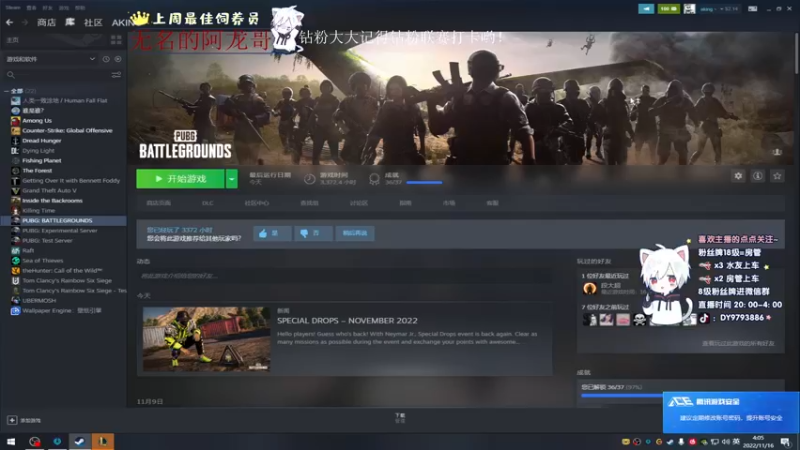
Task: Click the recent activity clock icon
Action: (x=106, y=59)
